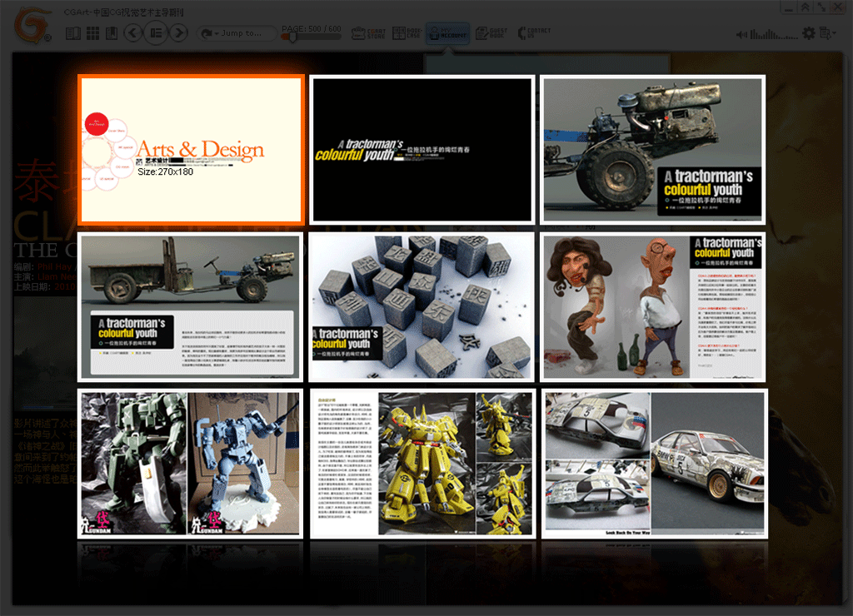Toggle fullscreen with diagonal arrows icon
The height and width of the screenshot is (616, 853).
tap(821, 7)
